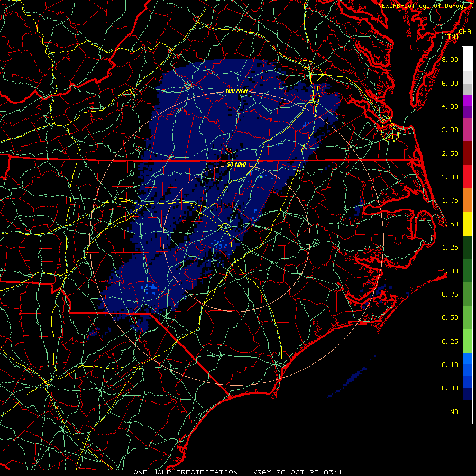The height and width of the screenshot is (476, 476).
Task: Pick the bright red legend swatch
Action: 467,177
